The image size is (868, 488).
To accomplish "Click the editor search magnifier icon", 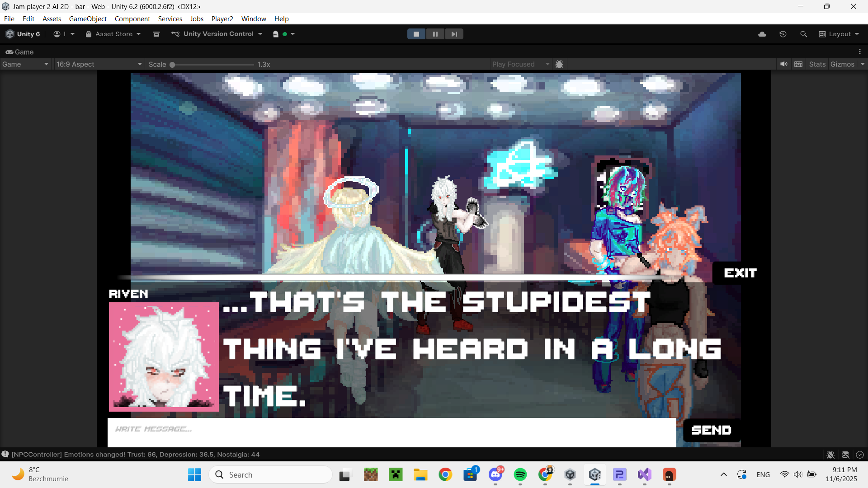I will coord(803,34).
